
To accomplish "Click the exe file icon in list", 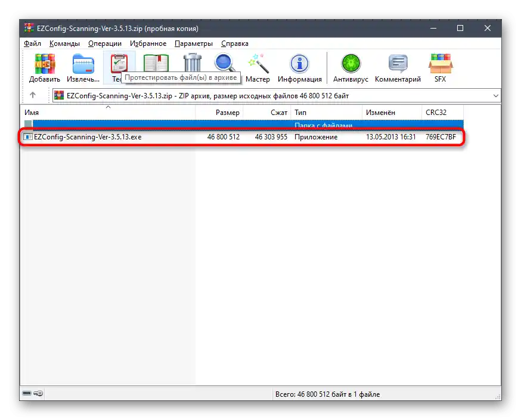I will tap(28, 137).
